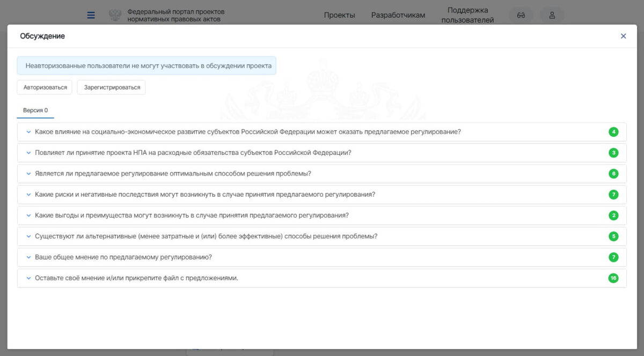Open the hamburger menu icon
Image resolution: width=644 pixels, height=356 pixels.
(x=91, y=15)
